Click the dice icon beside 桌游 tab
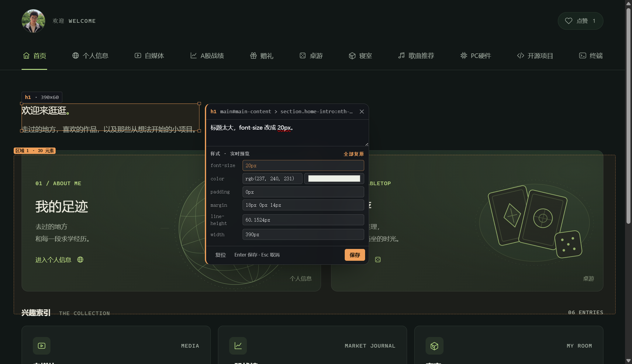Viewport: 632px width, 364px height. pos(302,56)
